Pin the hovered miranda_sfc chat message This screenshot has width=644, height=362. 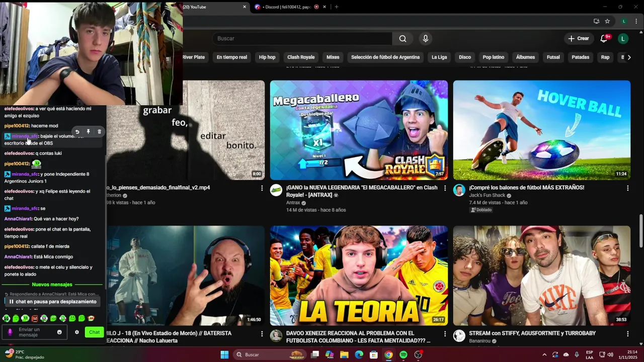88,132
